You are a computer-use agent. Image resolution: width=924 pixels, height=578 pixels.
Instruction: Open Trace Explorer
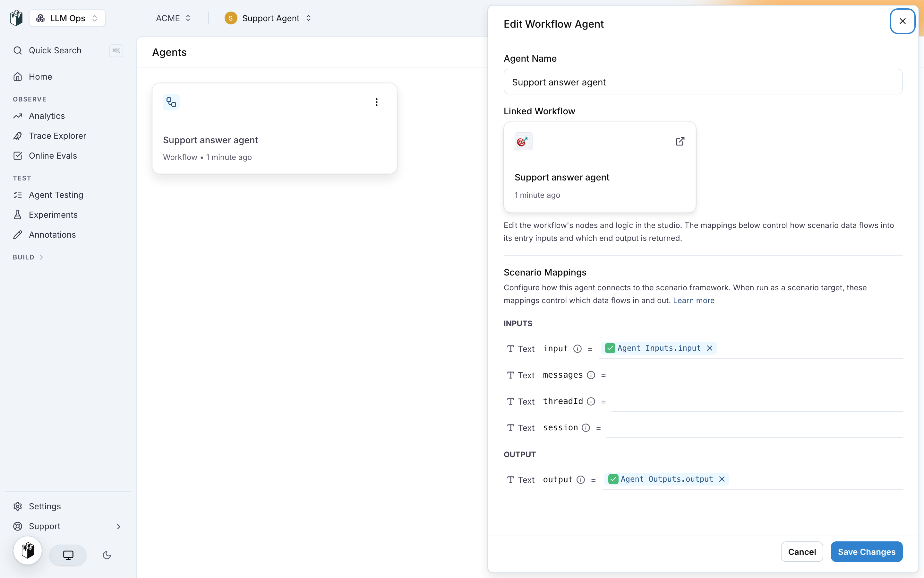68,136
